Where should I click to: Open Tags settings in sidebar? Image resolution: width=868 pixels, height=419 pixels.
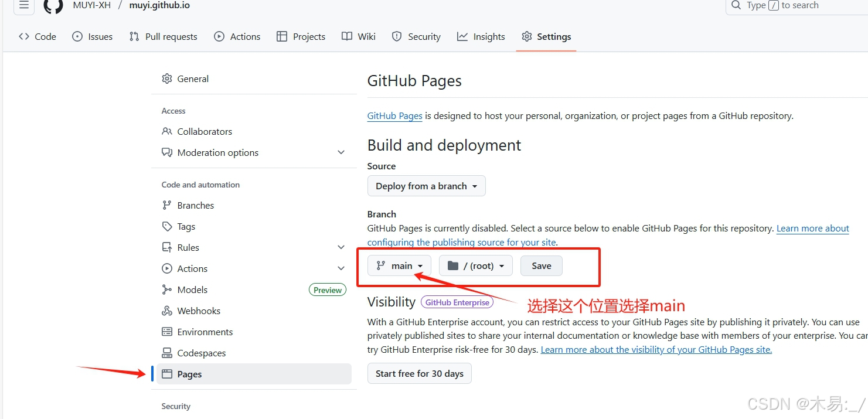(x=254, y=226)
